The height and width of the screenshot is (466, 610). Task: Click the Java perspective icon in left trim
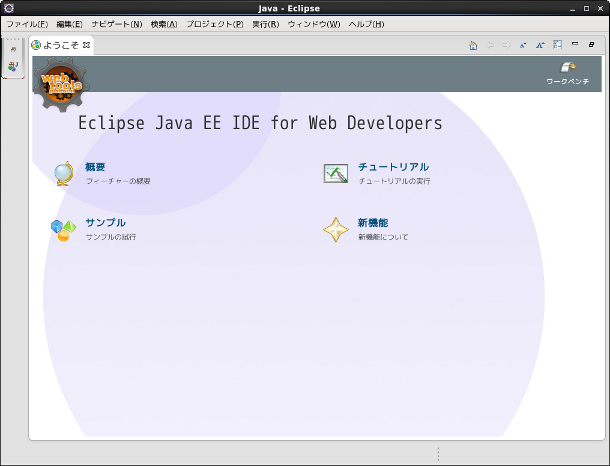point(13,66)
